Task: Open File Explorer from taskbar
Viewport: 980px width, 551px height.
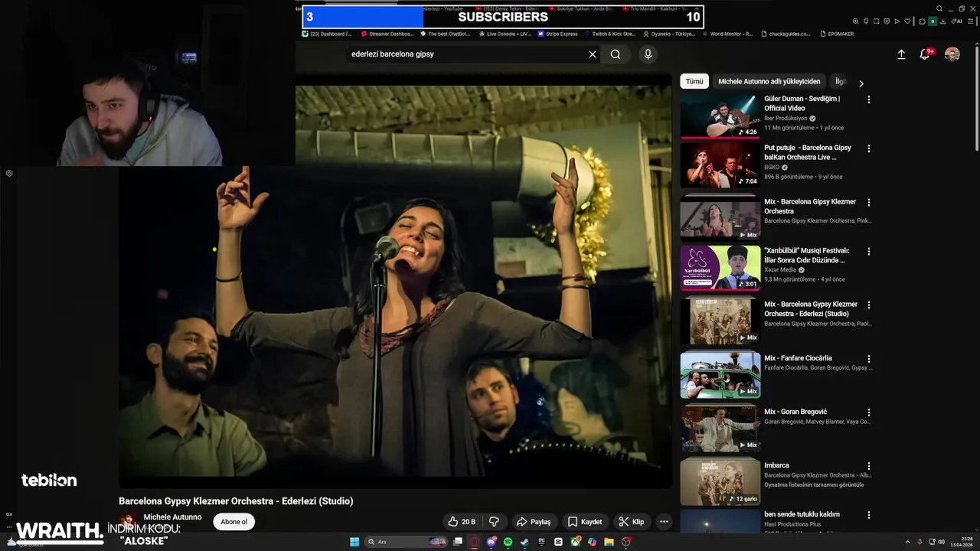Action: click(609, 542)
